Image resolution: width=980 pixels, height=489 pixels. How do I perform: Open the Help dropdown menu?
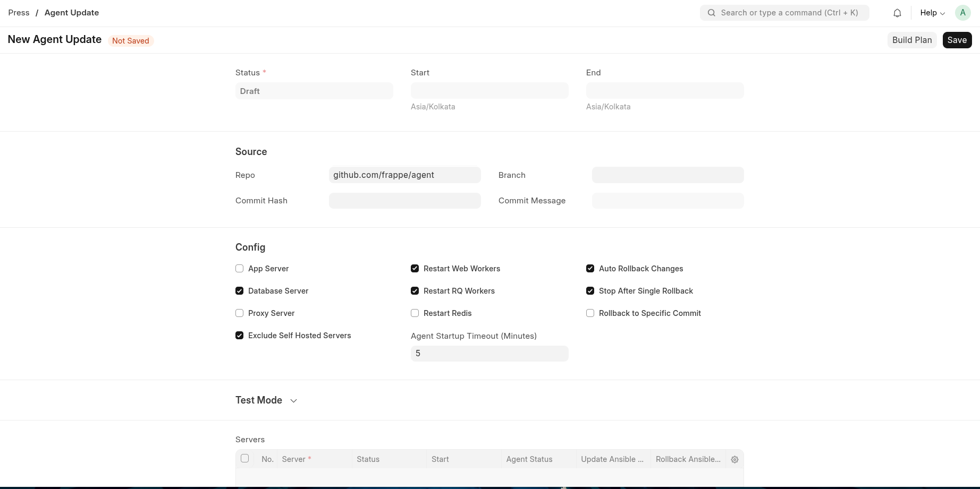[932, 13]
